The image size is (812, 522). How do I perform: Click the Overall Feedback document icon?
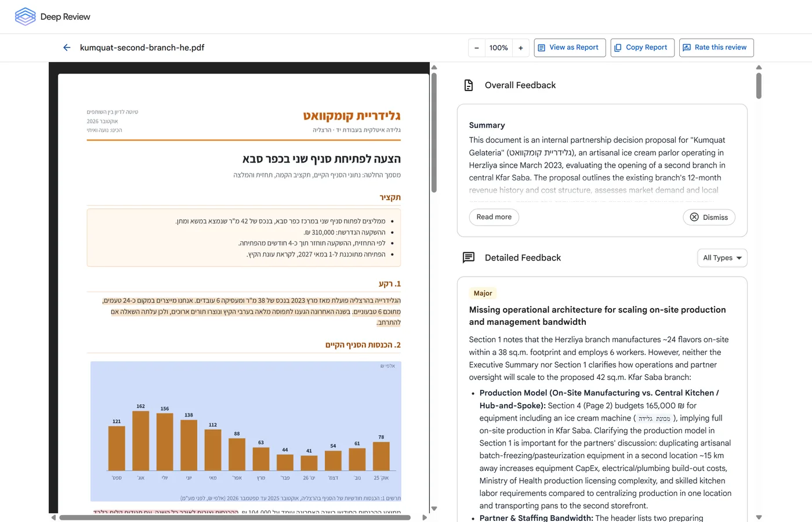(469, 85)
